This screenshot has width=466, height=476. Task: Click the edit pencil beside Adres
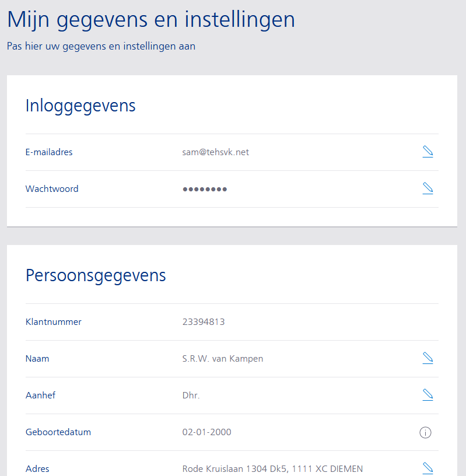[x=428, y=468]
